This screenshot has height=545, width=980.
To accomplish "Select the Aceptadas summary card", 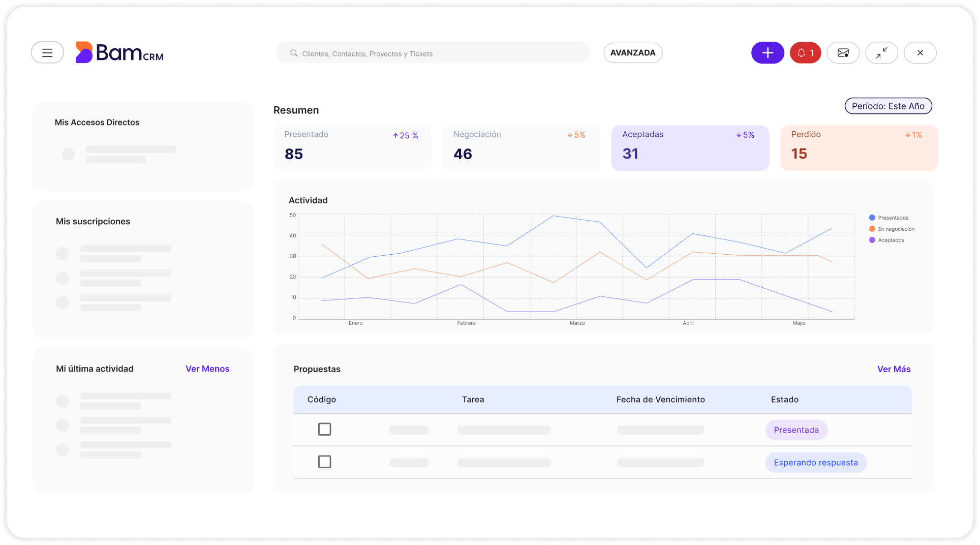I will (x=690, y=148).
